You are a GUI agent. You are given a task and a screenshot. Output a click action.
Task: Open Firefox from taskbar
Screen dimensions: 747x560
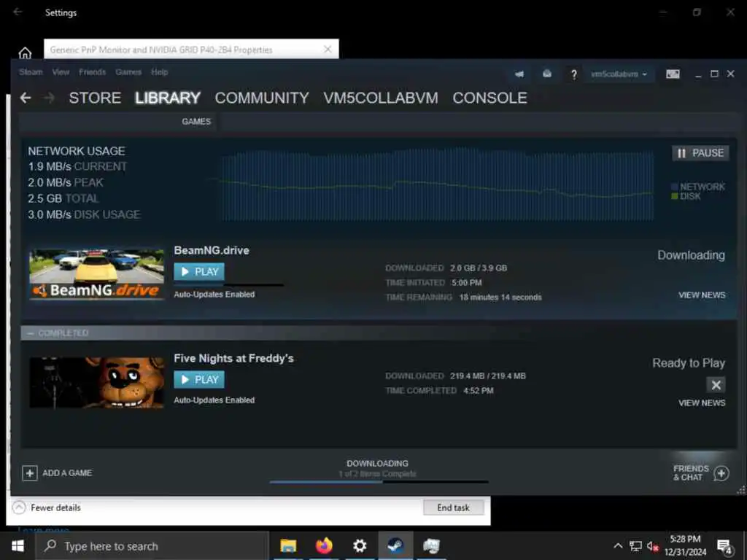[324, 545]
